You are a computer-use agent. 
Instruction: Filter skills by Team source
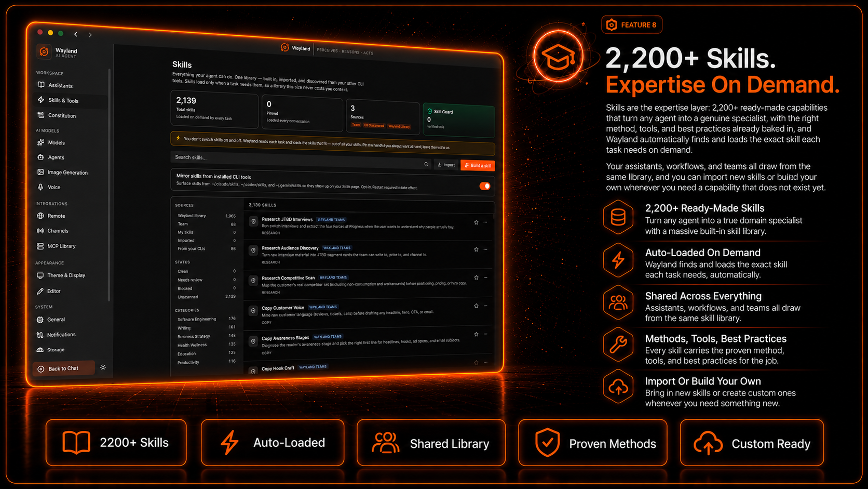click(x=206, y=224)
